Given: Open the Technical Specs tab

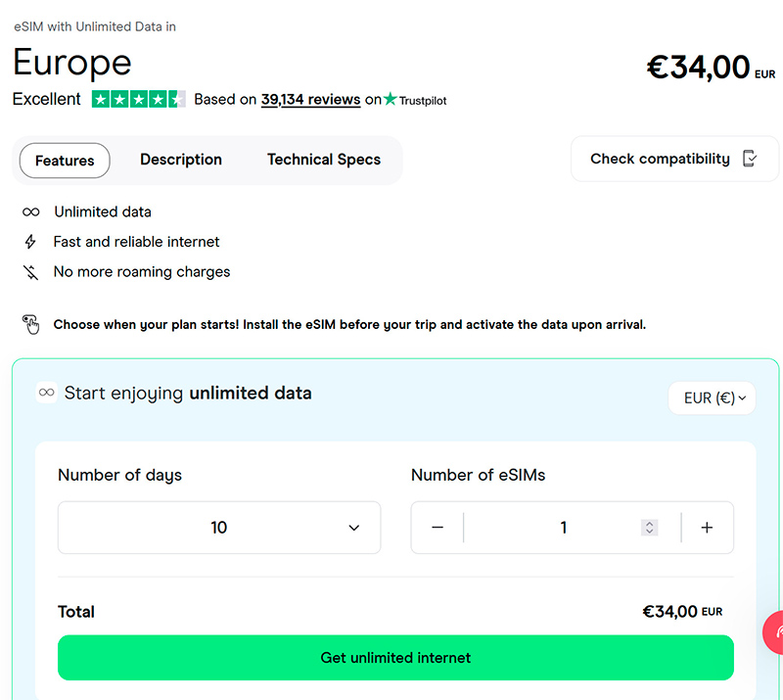Looking at the screenshot, I should (x=324, y=160).
